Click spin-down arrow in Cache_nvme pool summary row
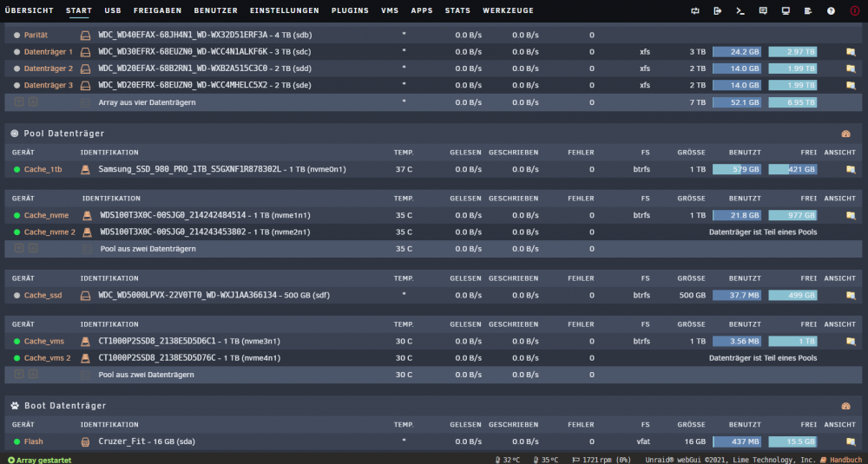This screenshot has width=868, height=464. tap(19, 249)
